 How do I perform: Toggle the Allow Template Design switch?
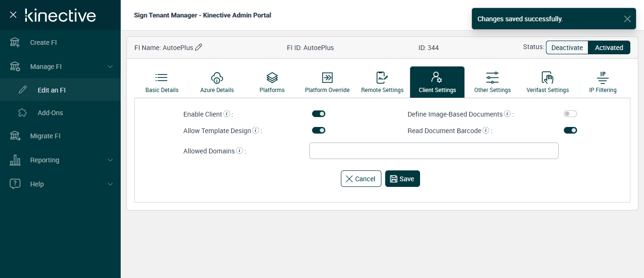(x=319, y=130)
